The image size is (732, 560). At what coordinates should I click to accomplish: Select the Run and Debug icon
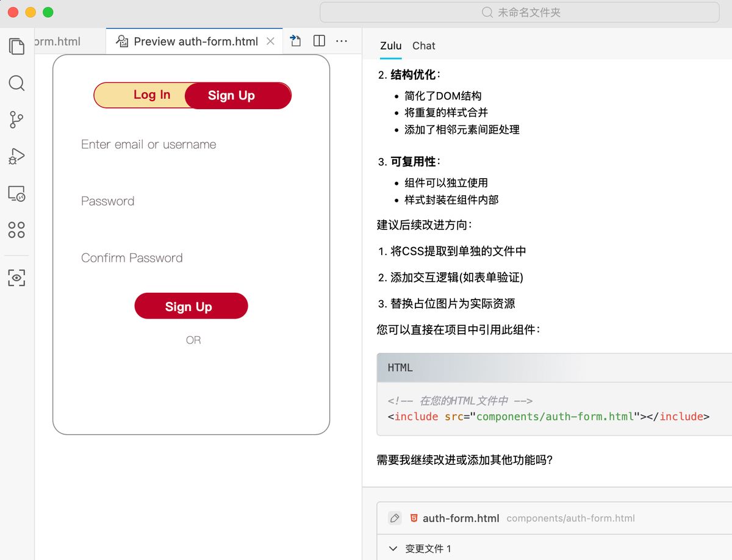click(16, 157)
